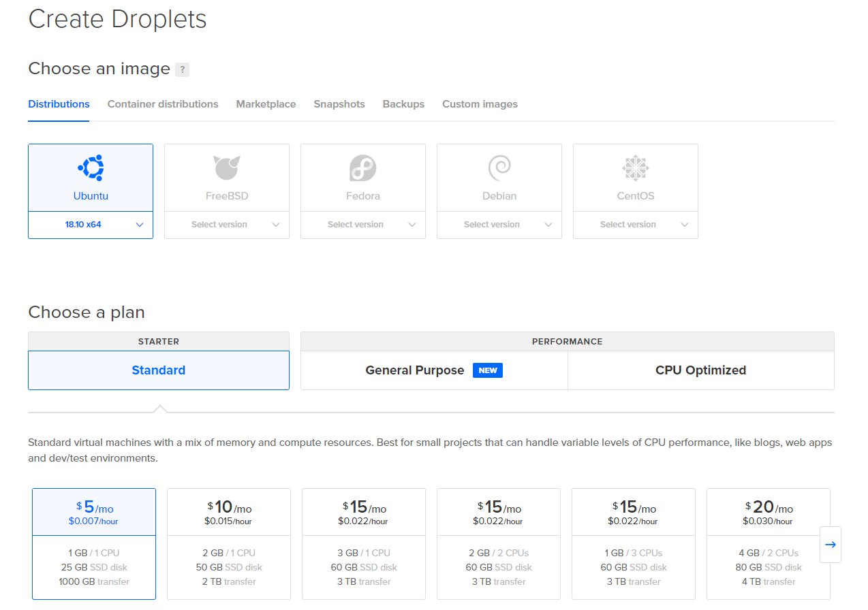Click the $0.007/hour price text
The width and height of the screenshot is (868, 610).
click(93, 521)
